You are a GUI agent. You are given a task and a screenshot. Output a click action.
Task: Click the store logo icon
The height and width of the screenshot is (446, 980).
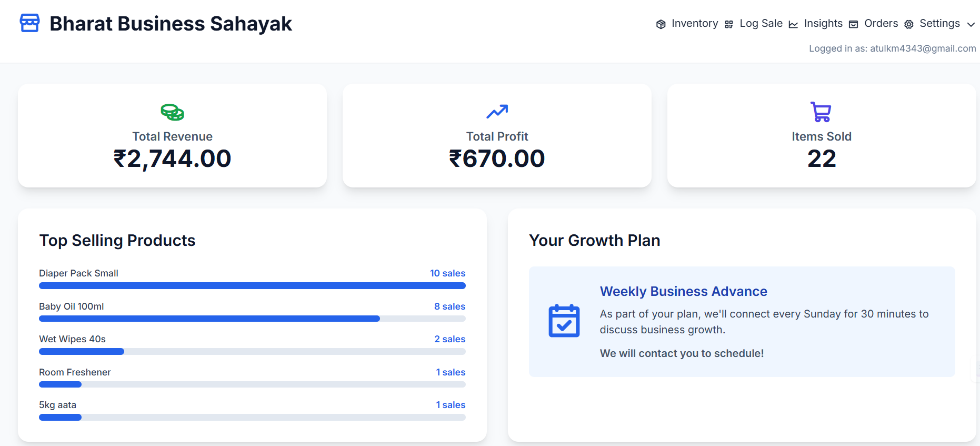point(29,23)
